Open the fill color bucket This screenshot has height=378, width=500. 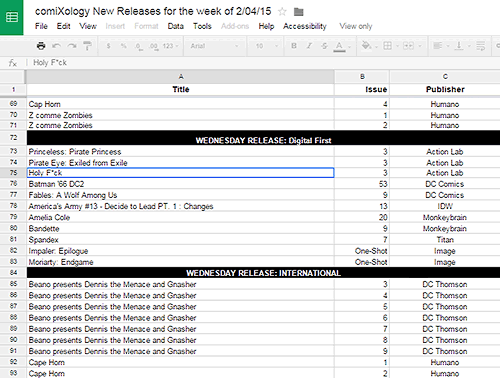[x=366, y=46]
